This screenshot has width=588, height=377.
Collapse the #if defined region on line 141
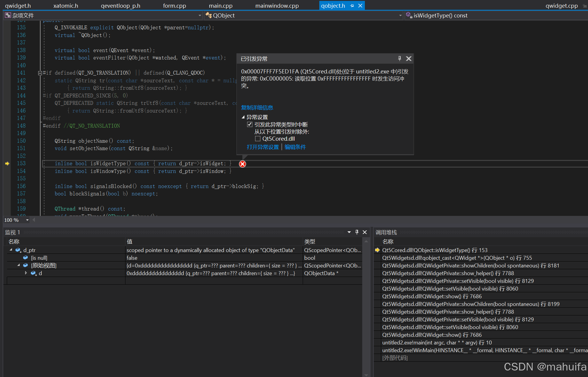(40, 73)
